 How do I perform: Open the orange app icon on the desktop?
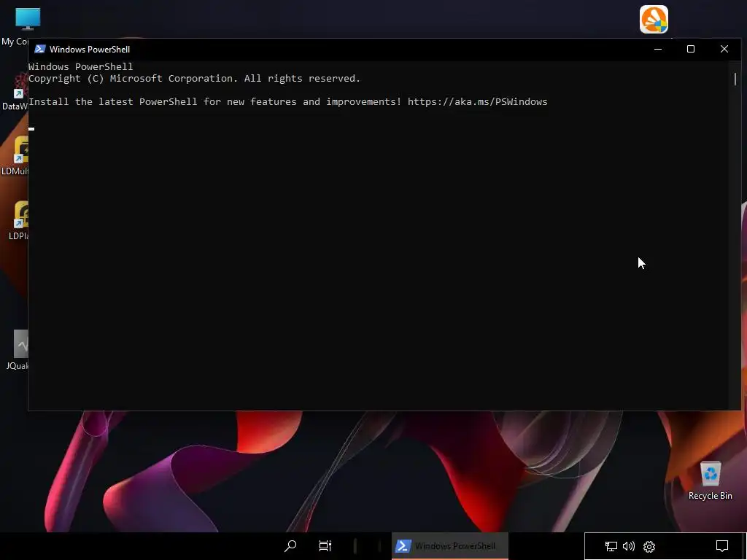[654, 20]
